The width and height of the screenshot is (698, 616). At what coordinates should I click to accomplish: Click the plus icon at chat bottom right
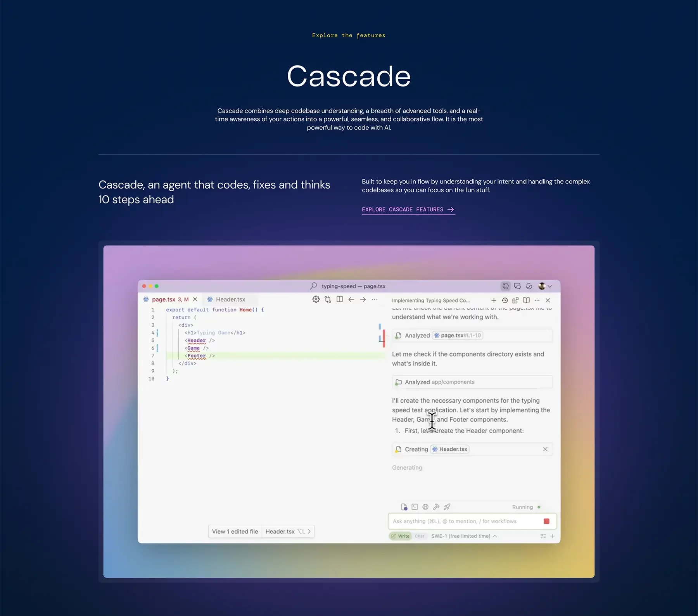[553, 536]
